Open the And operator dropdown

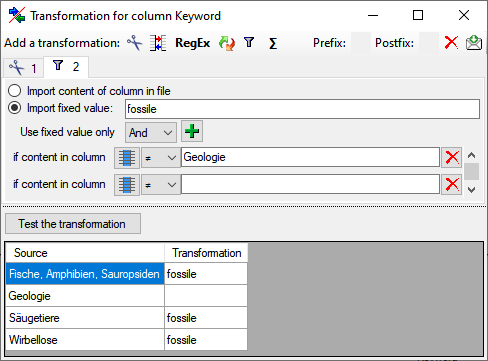pyautogui.click(x=151, y=133)
